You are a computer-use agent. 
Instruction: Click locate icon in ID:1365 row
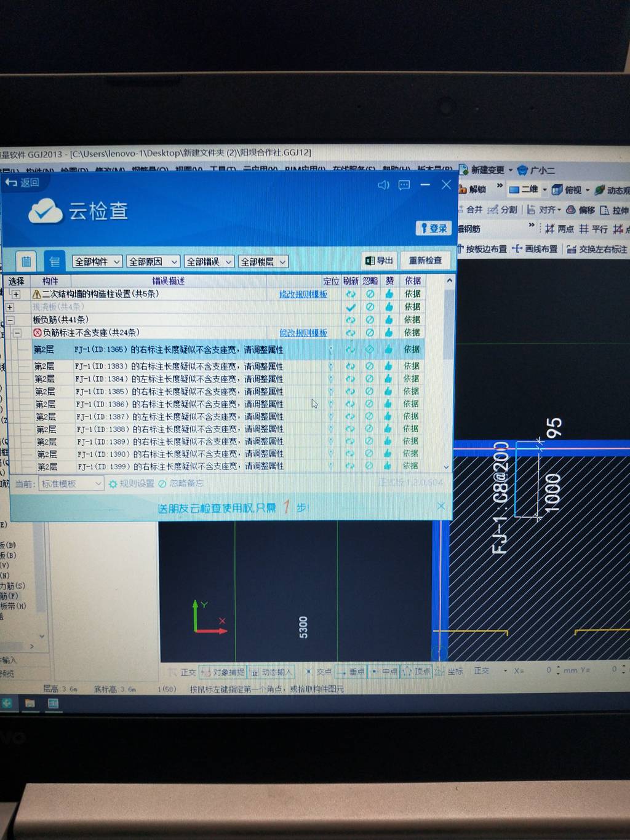331,349
